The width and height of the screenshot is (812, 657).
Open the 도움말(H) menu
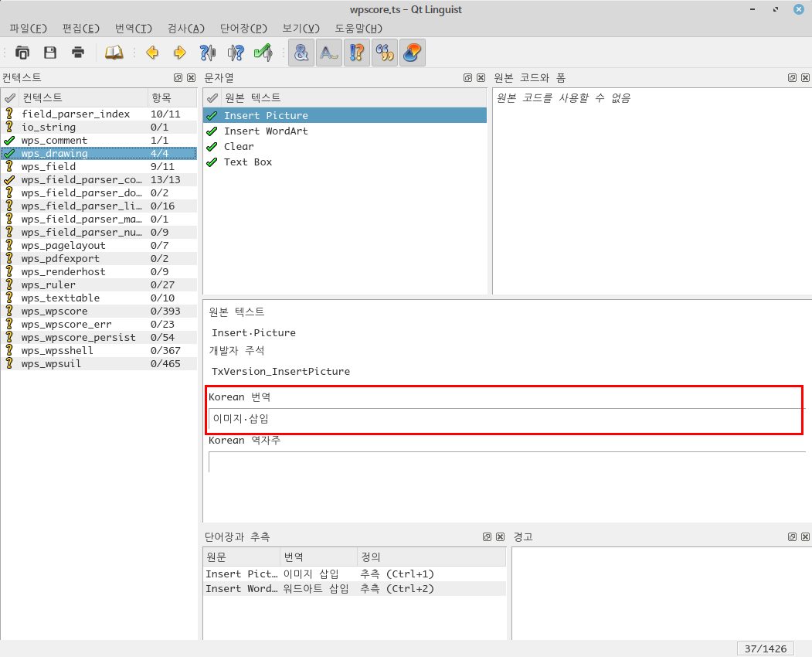pyautogui.click(x=358, y=29)
